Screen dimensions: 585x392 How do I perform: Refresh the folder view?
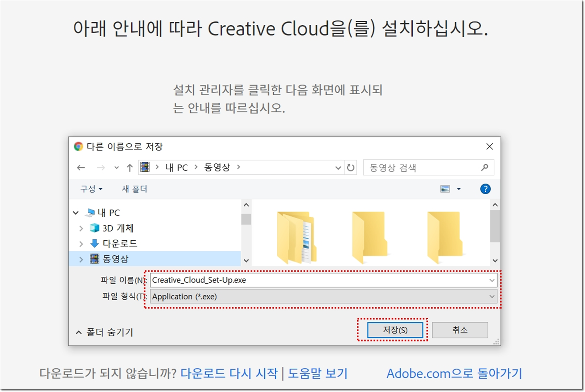(x=351, y=168)
